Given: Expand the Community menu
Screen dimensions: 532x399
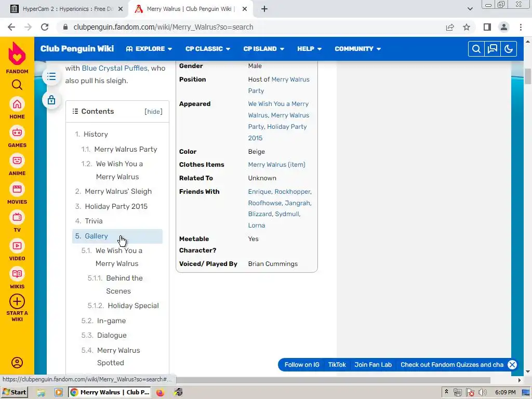Looking at the screenshot, I should [357, 49].
